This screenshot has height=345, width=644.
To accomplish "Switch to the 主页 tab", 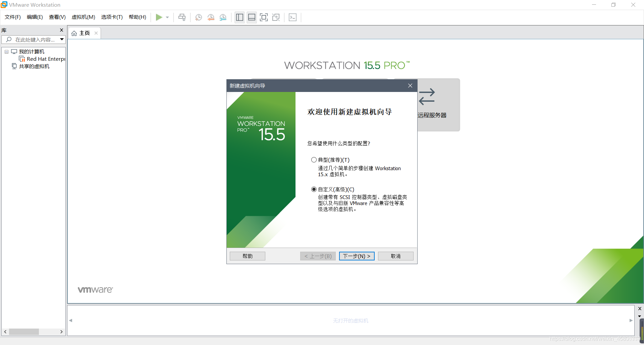I will point(85,33).
